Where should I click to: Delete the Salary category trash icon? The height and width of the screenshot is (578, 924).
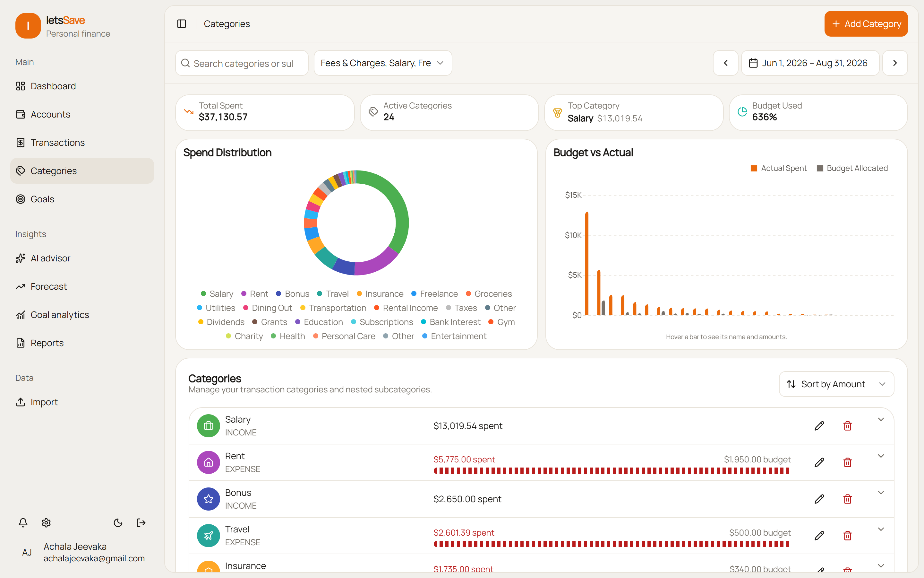tap(848, 426)
